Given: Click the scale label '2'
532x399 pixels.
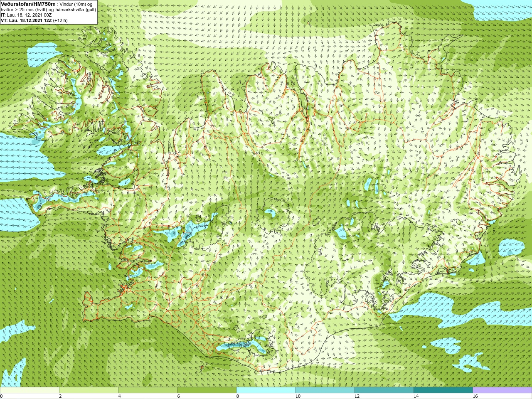Looking at the screenshot, I should coord(60,396).
